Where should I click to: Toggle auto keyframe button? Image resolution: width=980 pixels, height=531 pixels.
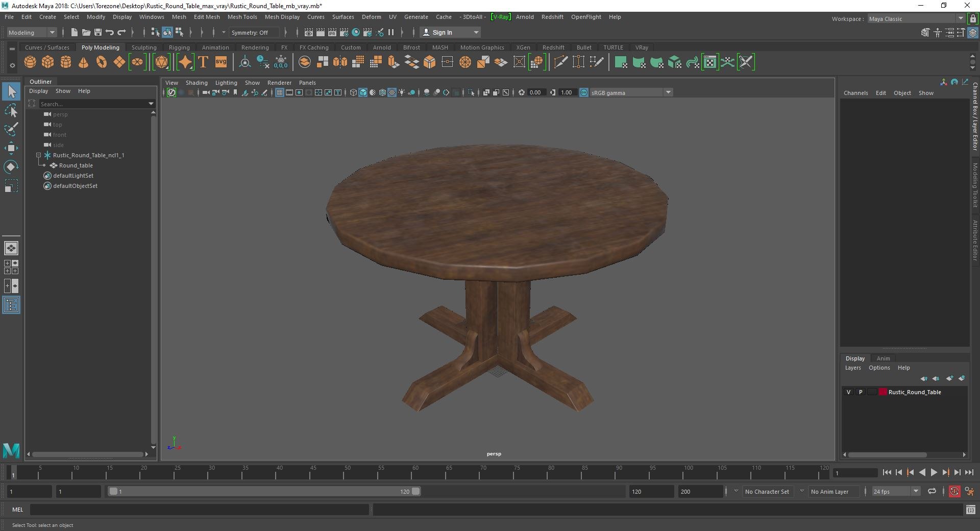point(954,492)
